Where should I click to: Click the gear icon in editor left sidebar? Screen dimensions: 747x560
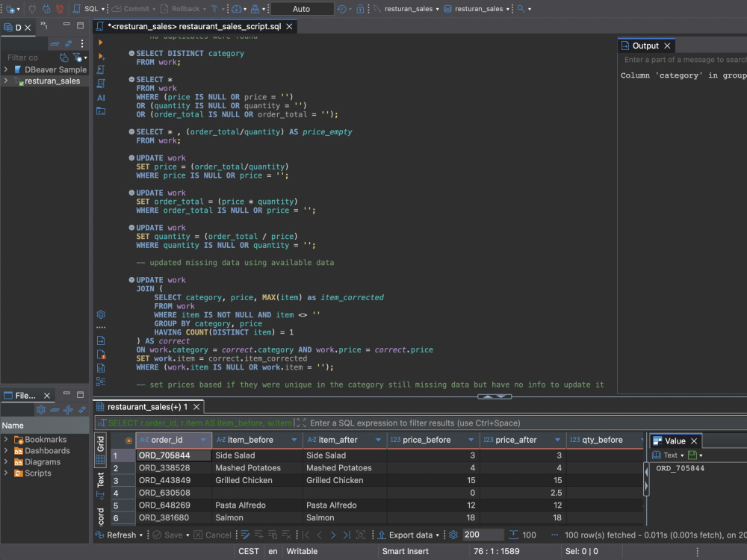tap(101, 314)
